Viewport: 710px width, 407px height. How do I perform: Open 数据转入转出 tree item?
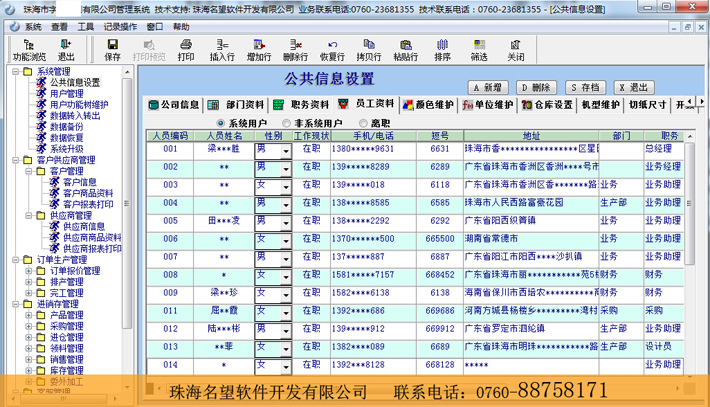click(75, 116)
